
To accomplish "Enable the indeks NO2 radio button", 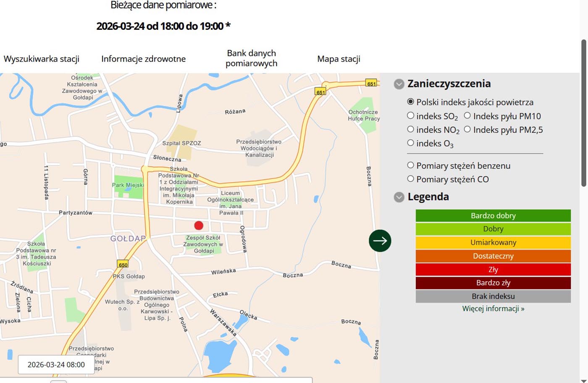I will tap(411, 129).
